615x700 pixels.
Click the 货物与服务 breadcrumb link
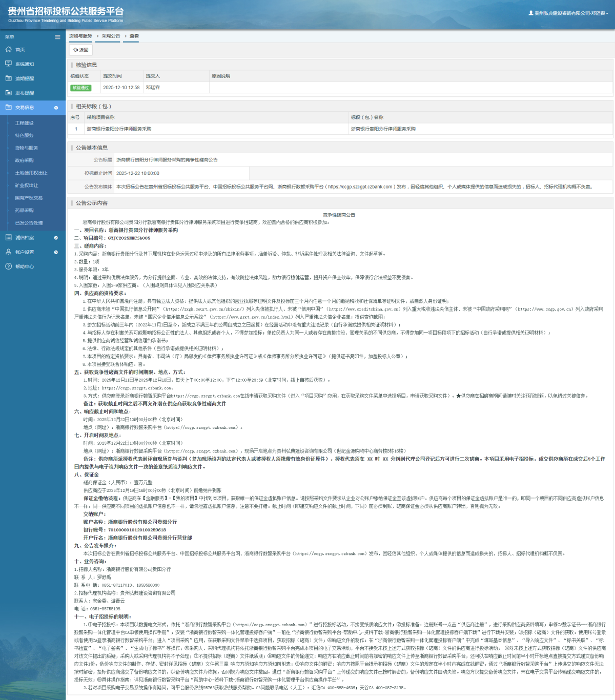tap(80, 36)
